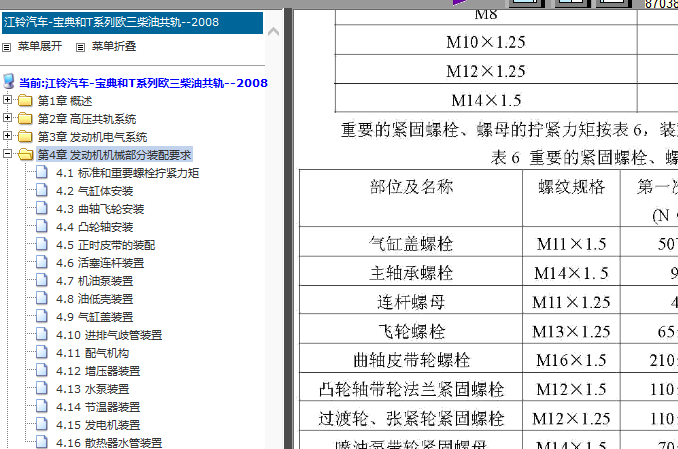678x449 pixels.
Task: Select highlighted 第4章 发动机机械部分装配要求
Action: tap(114, 155)
